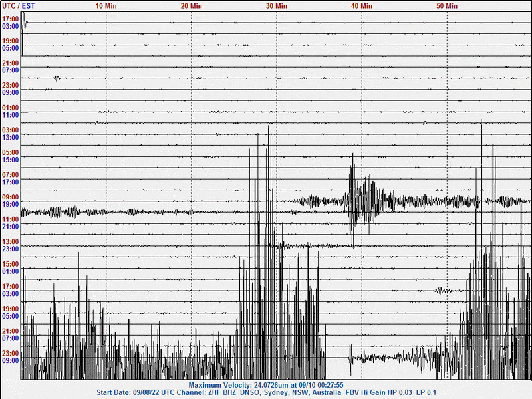Pick the blue EST "17:00" time label
532x399 pixels.
click(10, 182)
